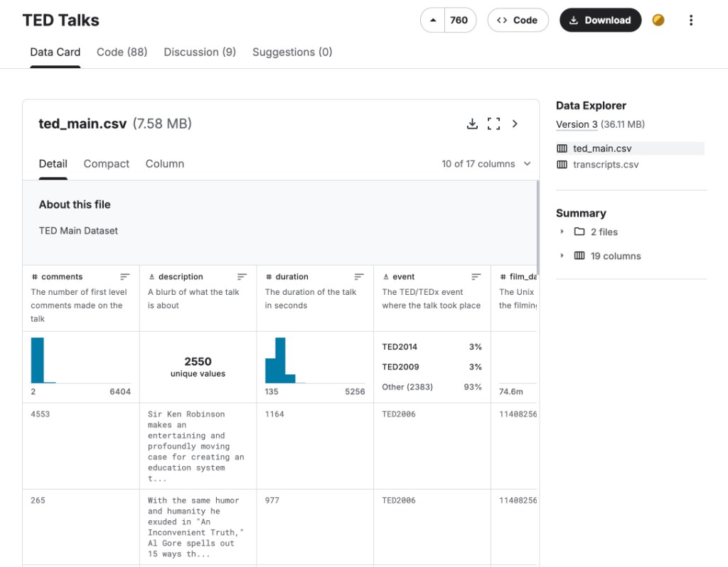Open the 10 of 17 columns dropdown
This screenshot has width=728, height=567.
click(x=486, y=164)
